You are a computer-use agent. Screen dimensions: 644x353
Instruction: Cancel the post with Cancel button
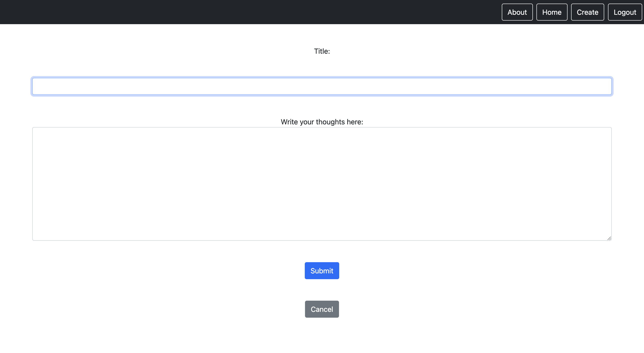(x=322, y=309)
